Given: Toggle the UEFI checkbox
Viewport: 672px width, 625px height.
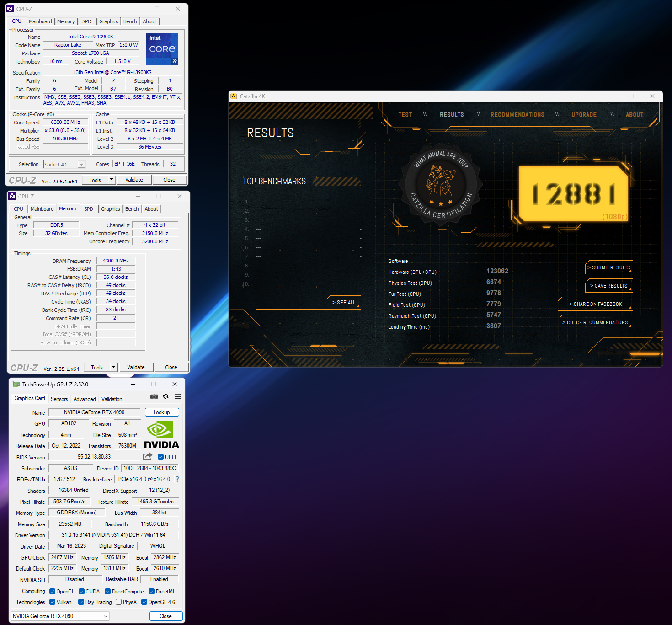Looking at the screenshot, I should click(160, 457).
